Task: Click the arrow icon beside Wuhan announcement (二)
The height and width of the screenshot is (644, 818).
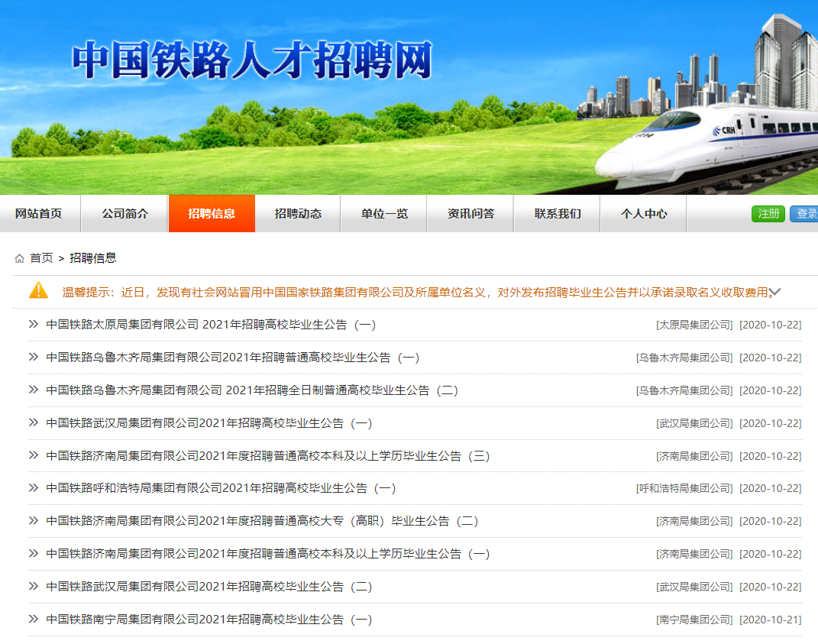Action: (x=34, y=586)
